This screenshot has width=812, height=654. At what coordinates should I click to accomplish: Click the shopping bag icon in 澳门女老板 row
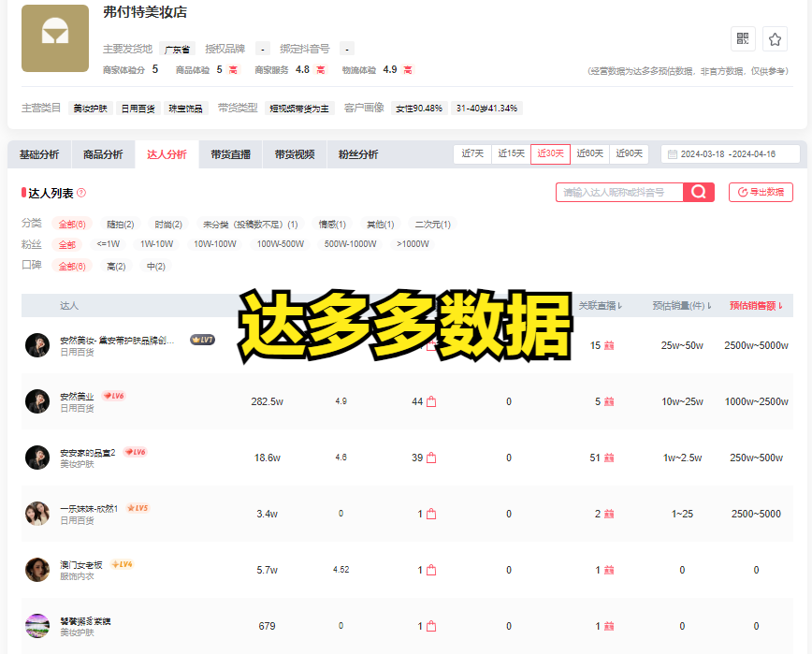tap(431, 570)
